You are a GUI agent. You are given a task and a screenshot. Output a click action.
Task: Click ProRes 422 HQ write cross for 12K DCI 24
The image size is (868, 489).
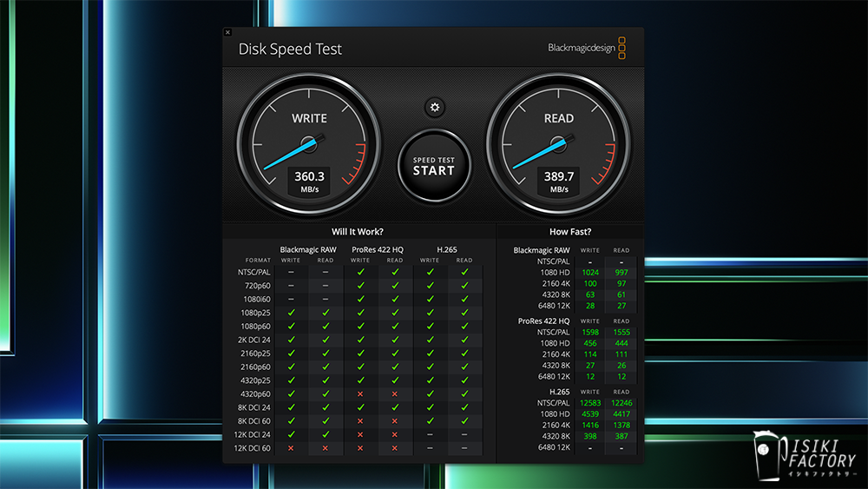(x=360, y=434)
